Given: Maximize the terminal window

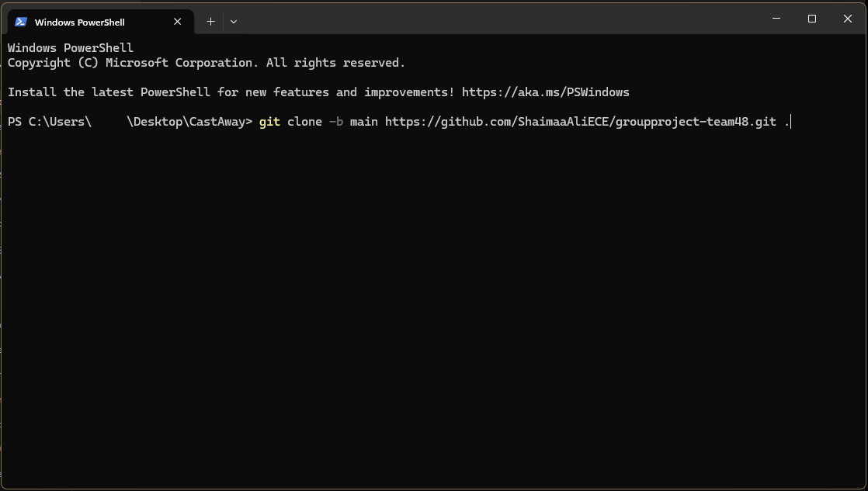Looking at the screenshot, I should [812, 19].
